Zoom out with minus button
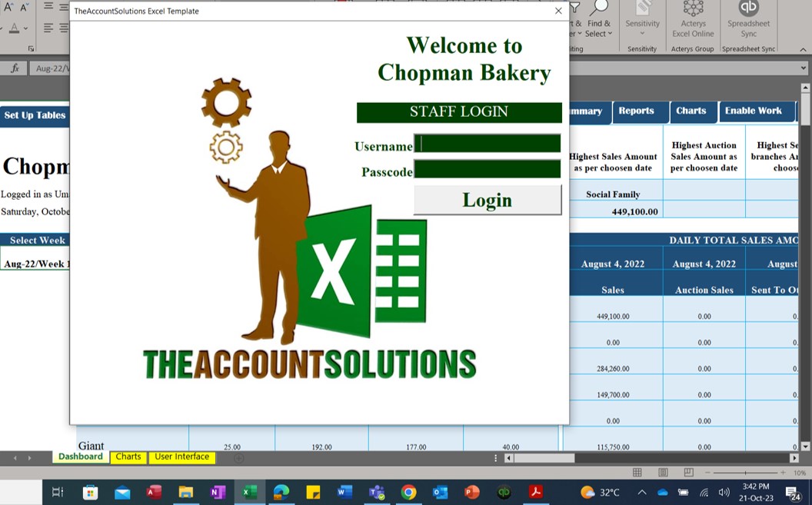The image size is (812, 505). click(x=707, y=473)
